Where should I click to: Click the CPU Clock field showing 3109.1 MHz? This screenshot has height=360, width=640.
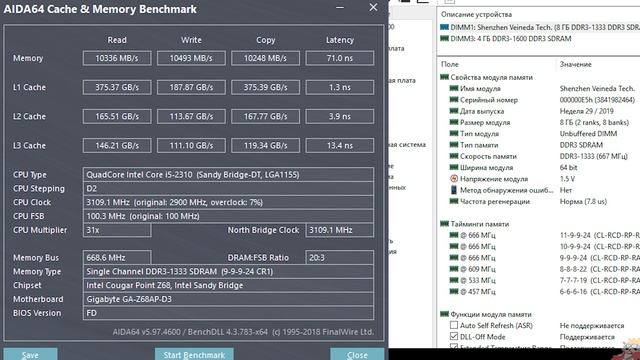[228, 202]
